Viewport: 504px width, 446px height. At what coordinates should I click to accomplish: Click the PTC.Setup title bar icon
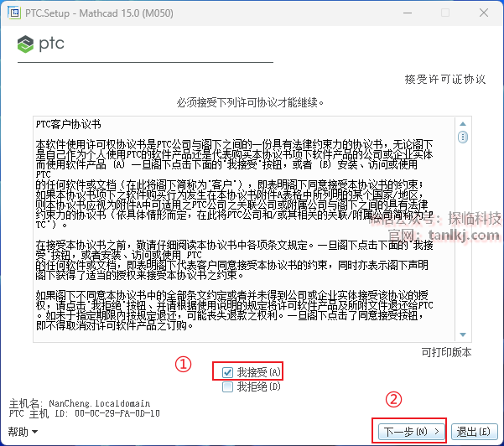coord(14,13)
